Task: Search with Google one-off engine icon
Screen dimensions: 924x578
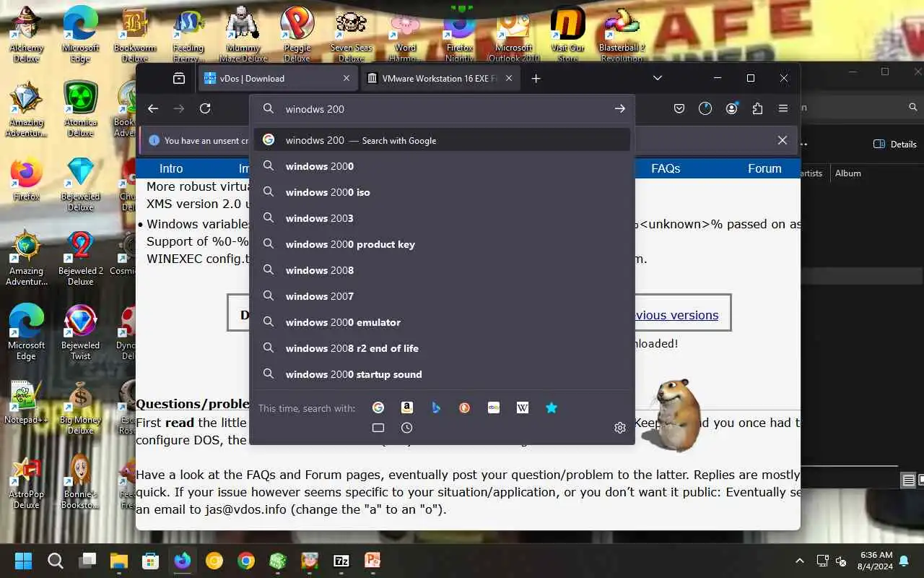Action: click(x=378, y=408)
